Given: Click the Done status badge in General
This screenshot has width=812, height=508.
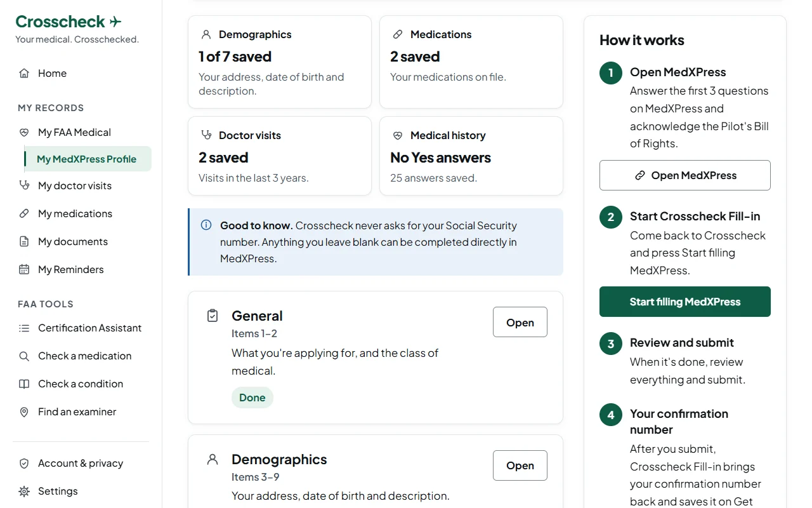Looking at the screenshot, I should (252, 398).
